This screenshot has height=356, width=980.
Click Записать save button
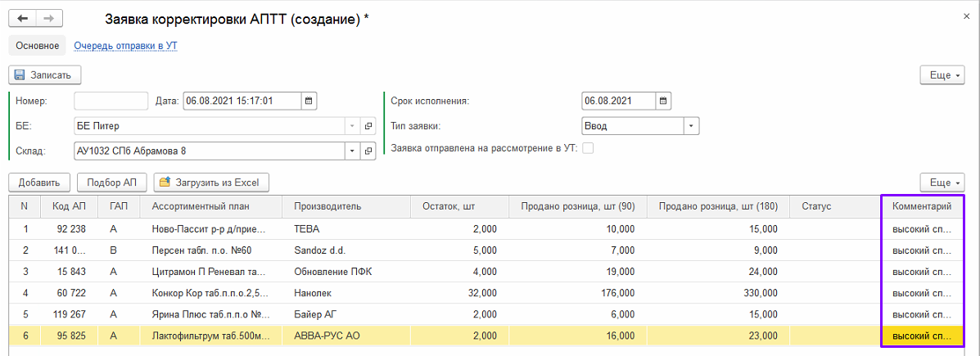[x=44, y=74]
